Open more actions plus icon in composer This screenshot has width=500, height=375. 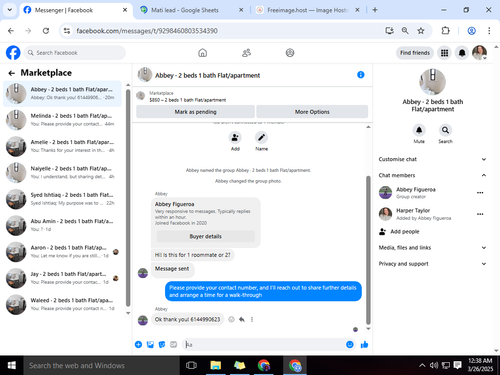coord(138,344)
